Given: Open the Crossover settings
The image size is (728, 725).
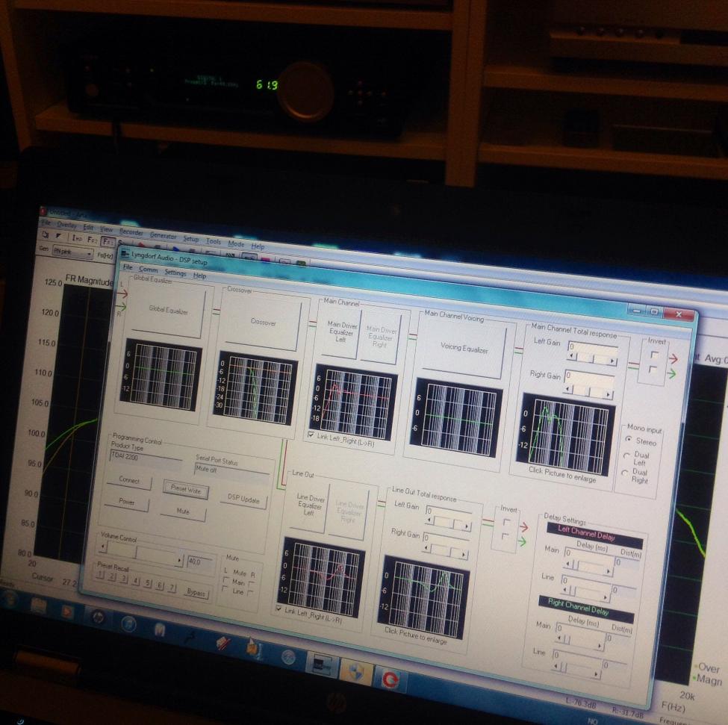Looking at the screenshot, I should point(262,322).
